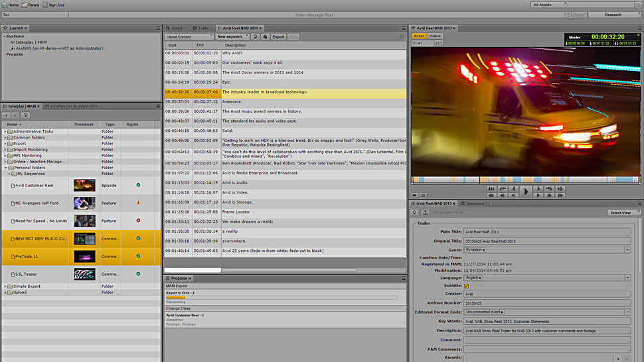This screenshot has width=644, height=362.
Task: Switch viewer to Asset mode
Action: pos(418,36)
